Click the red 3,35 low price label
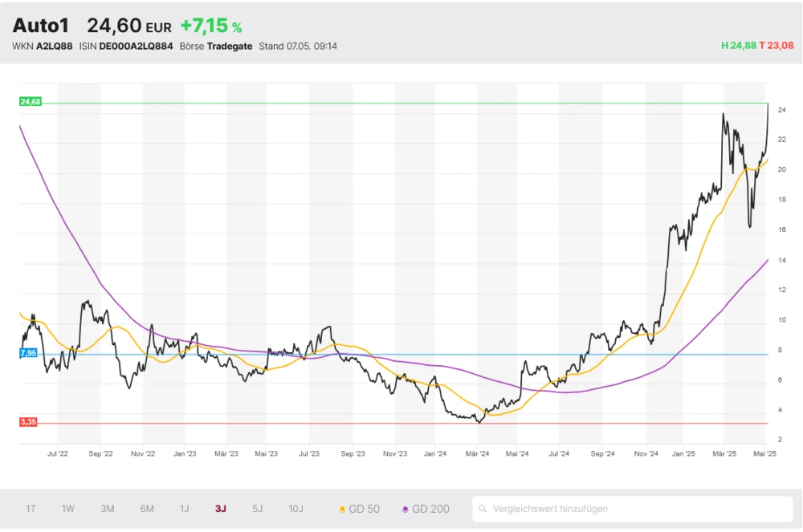This screenshot has width=803, height=532. click(28, 422)
